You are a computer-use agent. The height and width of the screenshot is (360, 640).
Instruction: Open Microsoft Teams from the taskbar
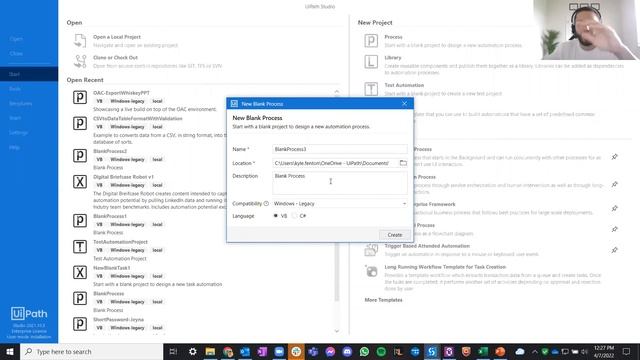tap(313, 351)
